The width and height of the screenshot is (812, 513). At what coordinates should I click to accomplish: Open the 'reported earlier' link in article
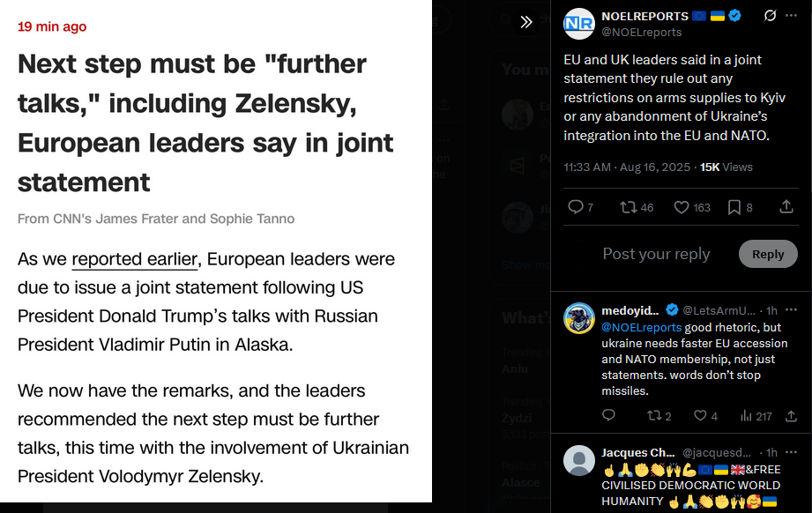[x=135, y=259]
